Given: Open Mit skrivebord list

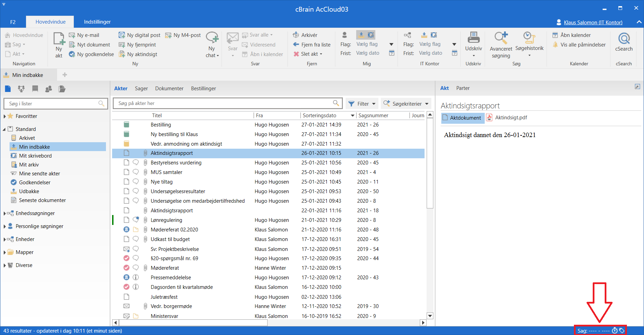Looking at the screenshot, I should [35, 156].
